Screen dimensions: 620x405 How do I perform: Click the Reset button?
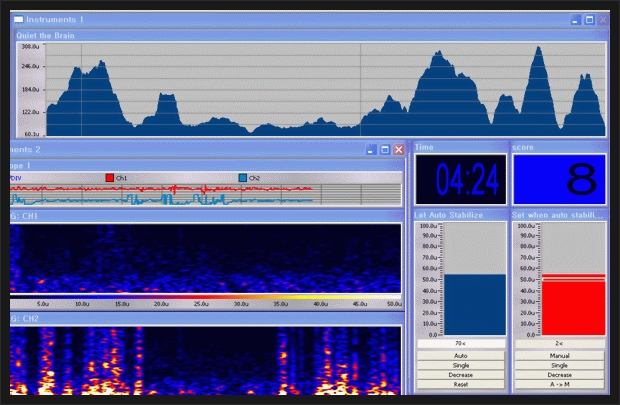pyautogui.click(x=461, y=384)
